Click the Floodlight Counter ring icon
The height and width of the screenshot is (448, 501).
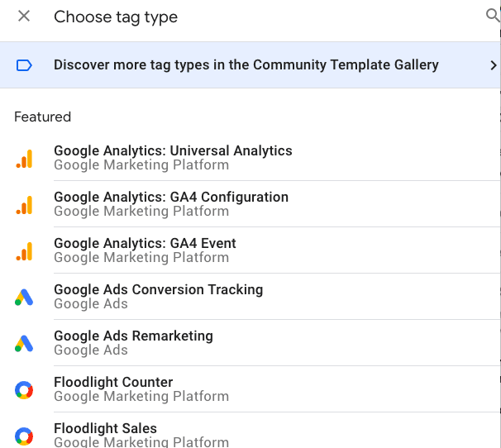click(x=24, y=390)
